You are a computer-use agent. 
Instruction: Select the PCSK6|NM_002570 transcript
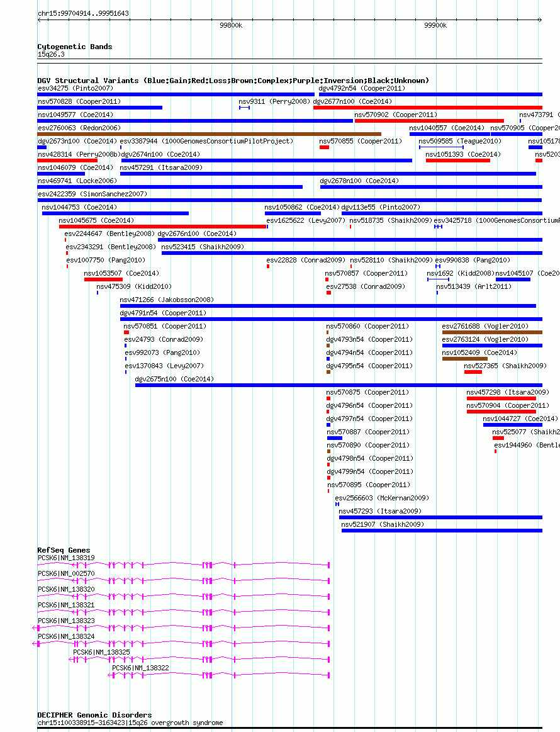(66, 573)
